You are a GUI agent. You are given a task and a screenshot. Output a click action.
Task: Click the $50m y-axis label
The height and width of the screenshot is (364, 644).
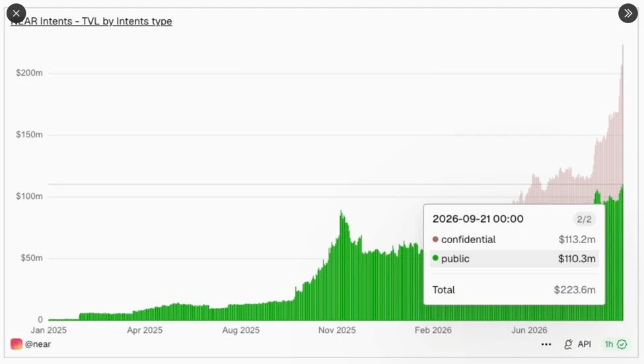point(32,258)
